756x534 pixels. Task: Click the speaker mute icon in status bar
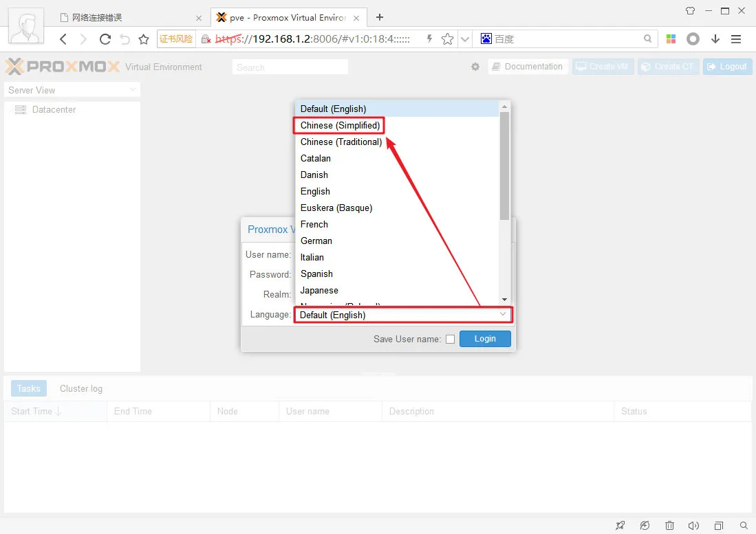(x=694, y=525)
